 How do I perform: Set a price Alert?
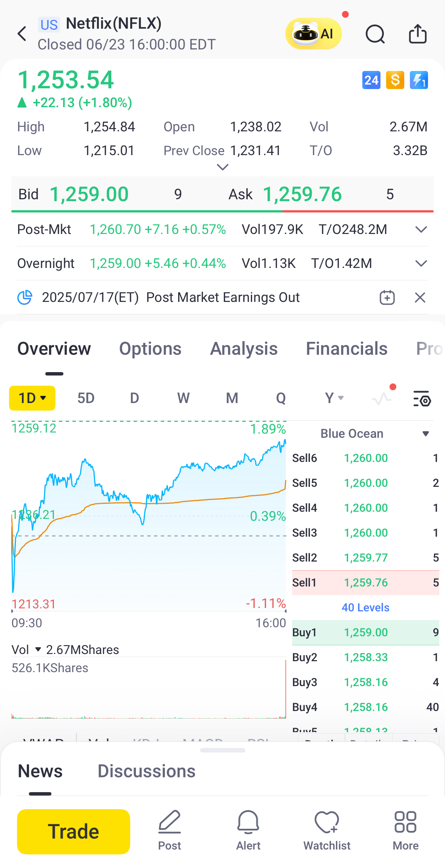click(x=248, y=830)
